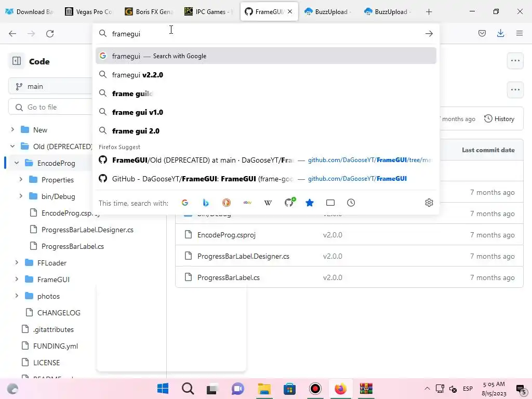The width and height of the screenshot is (532, 399).
Task: Select LICENSE file in tree
Action: [46, 363]
